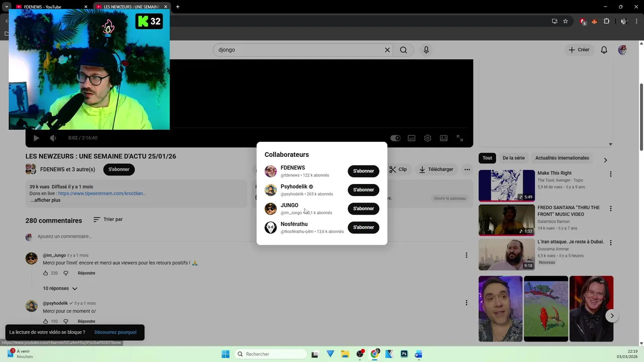Open options menu for the @im_Jungo comment
The image size is (644, 362).
click(466, 255)
